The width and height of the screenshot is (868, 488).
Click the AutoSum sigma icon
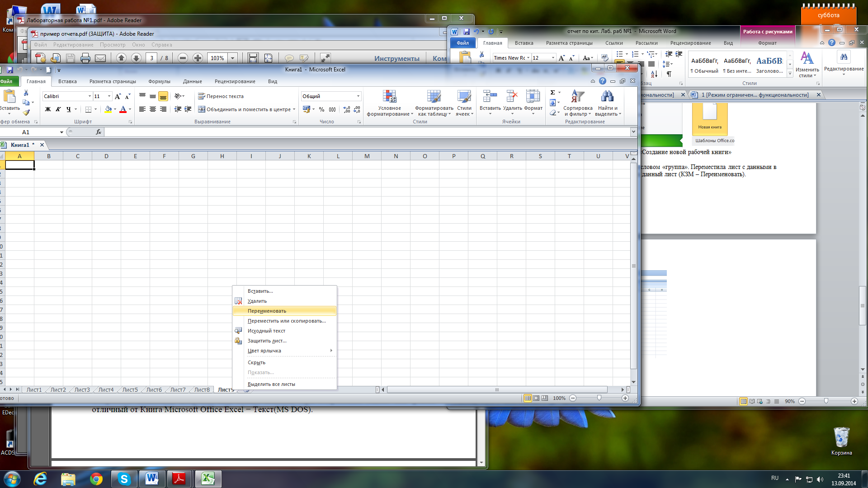coord(552,93)
